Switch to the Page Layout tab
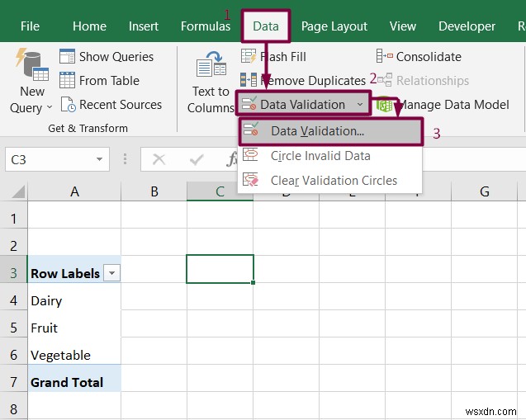The image size is (526, 420). (x=334, y=26)
